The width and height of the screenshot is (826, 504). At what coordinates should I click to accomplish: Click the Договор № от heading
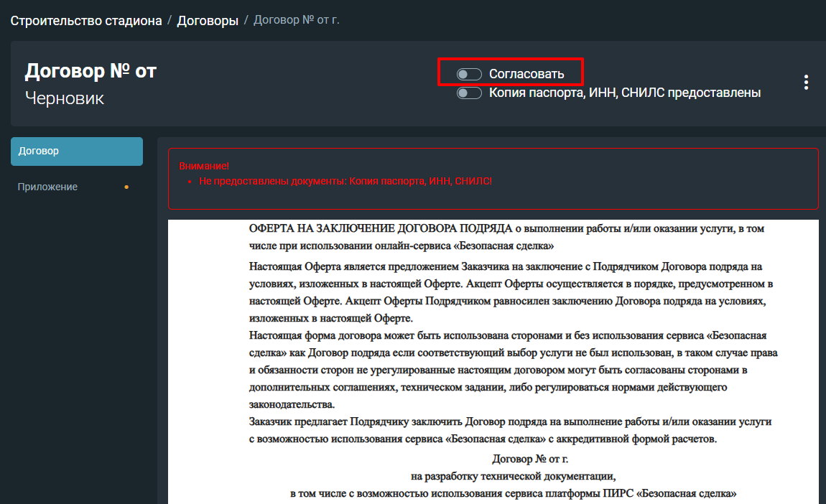(x=91, y=70)
